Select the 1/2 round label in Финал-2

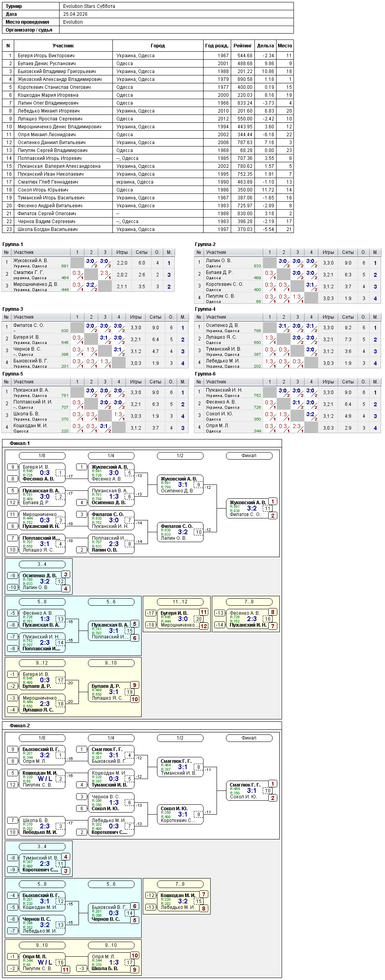(180, 738)
